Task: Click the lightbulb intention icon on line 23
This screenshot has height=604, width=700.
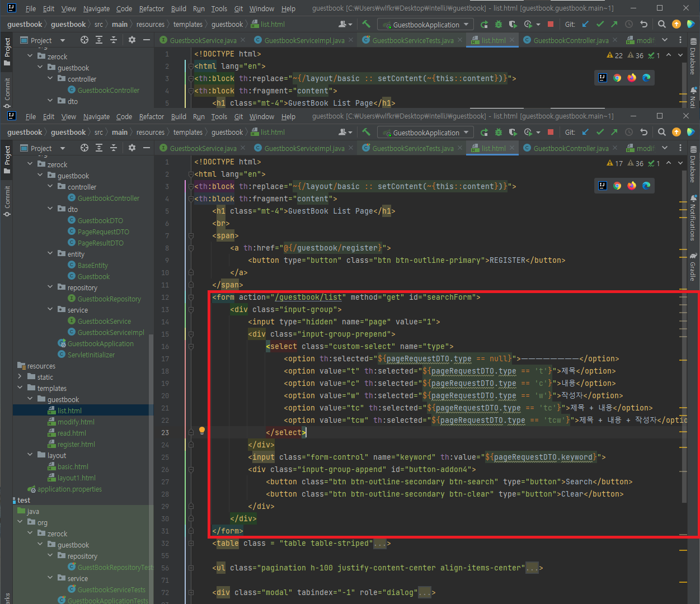Action: pos(202,431)
